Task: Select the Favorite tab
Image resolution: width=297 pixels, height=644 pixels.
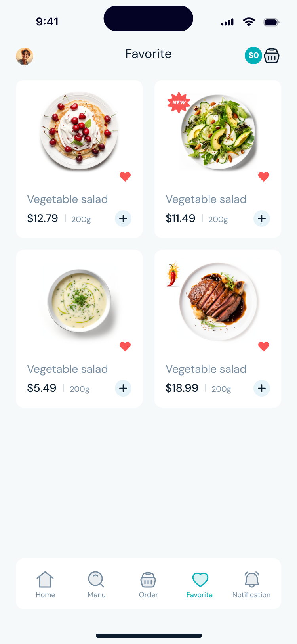Action: pyautogui.click(x=200, y=585)
